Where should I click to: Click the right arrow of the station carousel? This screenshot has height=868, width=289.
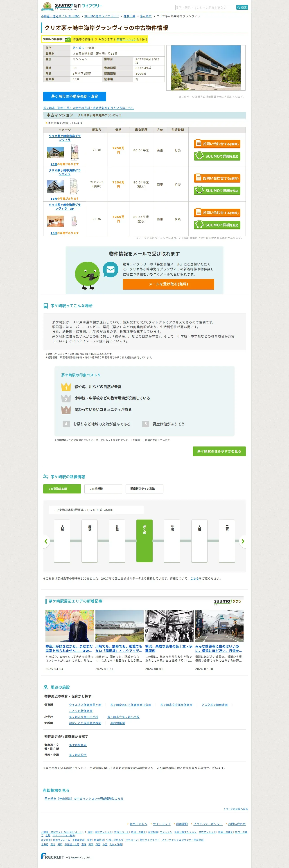[x=242, y=541]
